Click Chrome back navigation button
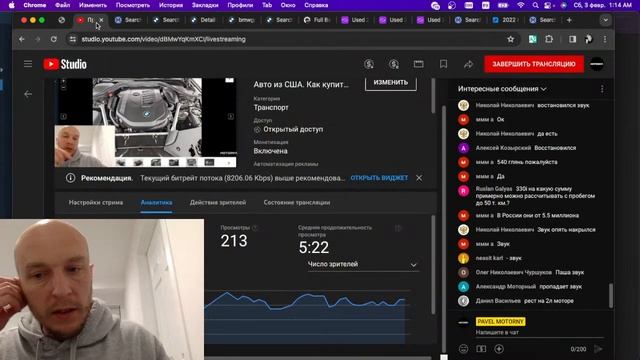The width and height of the screenshot is (640, 360). [x=22, y=39]
